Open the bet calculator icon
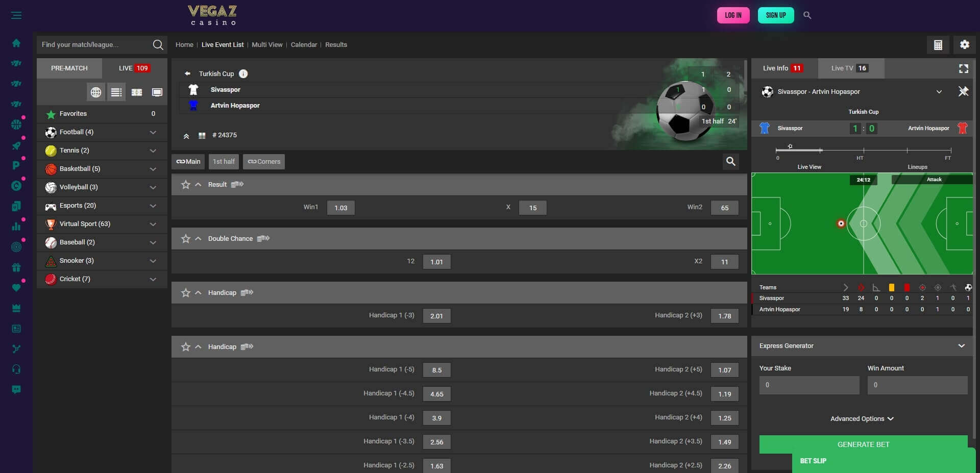The image size is (980, 473). [938, 44]
